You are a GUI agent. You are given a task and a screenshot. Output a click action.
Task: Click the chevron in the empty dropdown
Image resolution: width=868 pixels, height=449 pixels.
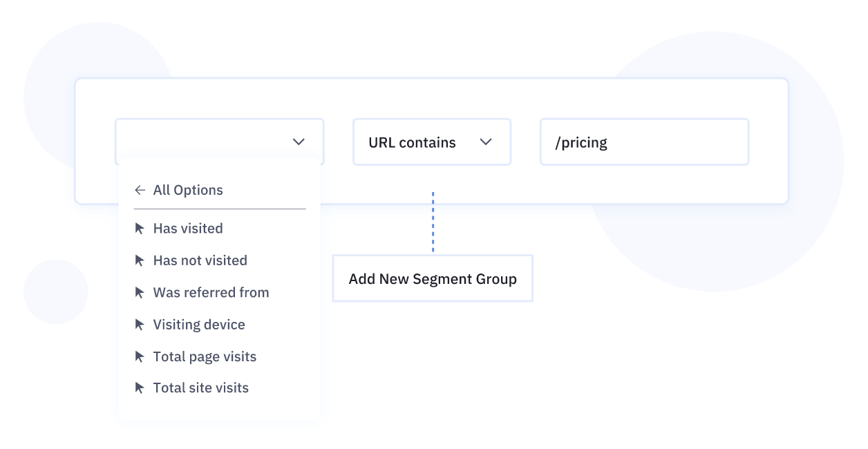[x=299, y=142]
